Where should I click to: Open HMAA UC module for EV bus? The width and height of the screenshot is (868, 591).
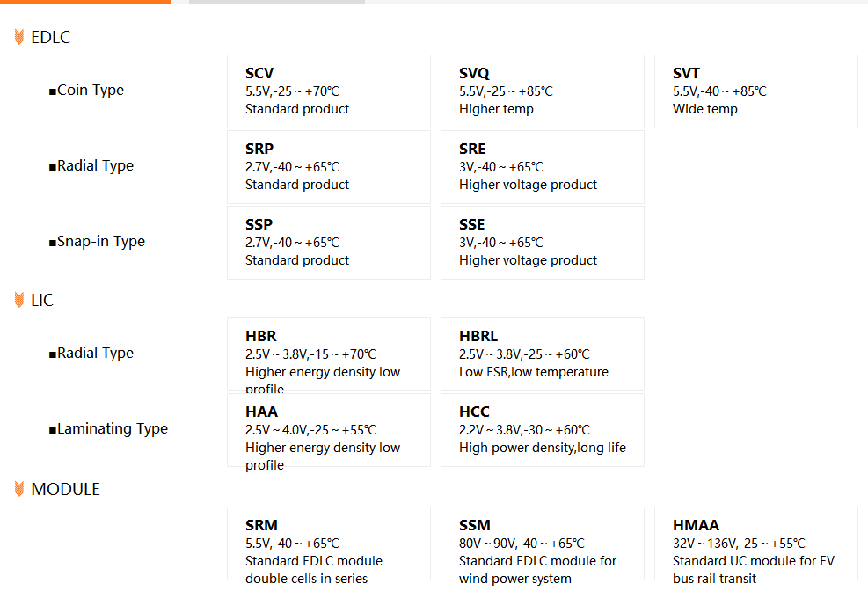[756, 544]
